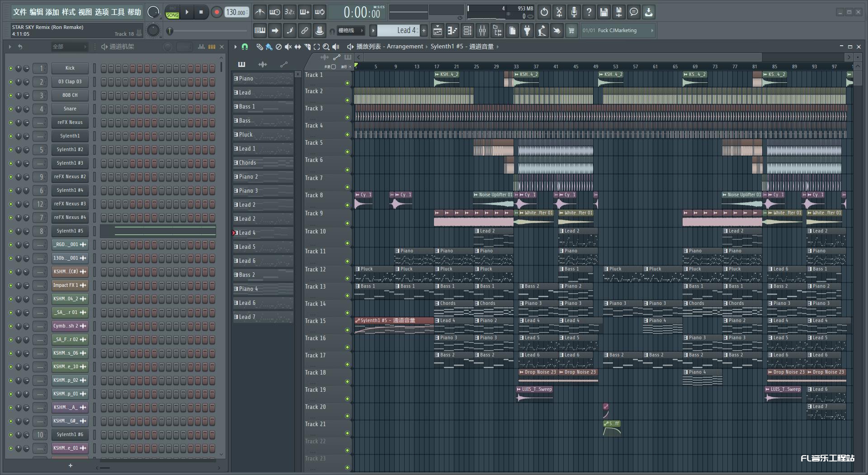Enable typing keyboard to piano icon
Screen dimensions: 868x475
[x=260, y=31]
